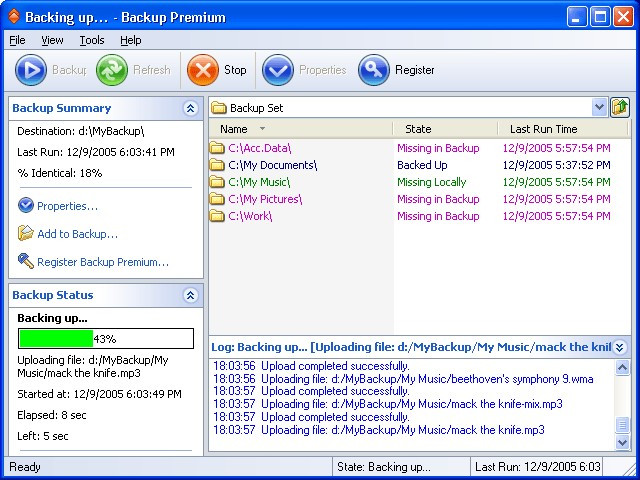Click the up-folder icon beside Backup Set
Image resolution: width=640 pixels, height=480 pixels.
tap(620, 108)
